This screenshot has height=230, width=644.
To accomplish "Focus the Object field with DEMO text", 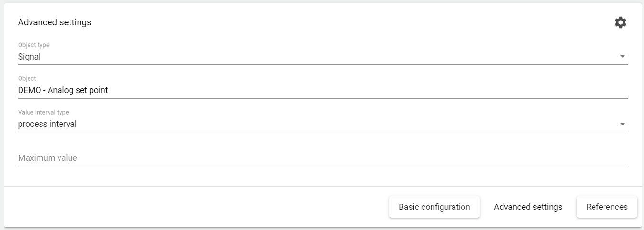I will tap(191, 90).
